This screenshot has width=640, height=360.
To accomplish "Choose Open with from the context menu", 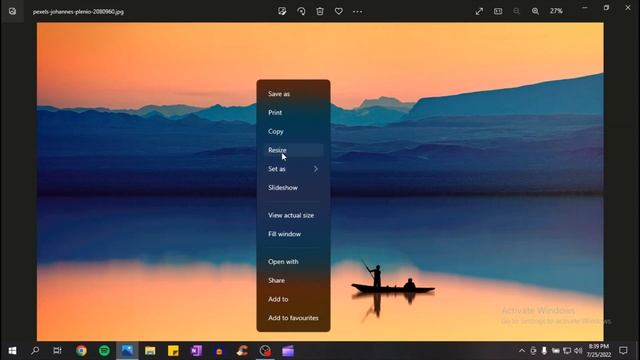I will tap(293, 262).
